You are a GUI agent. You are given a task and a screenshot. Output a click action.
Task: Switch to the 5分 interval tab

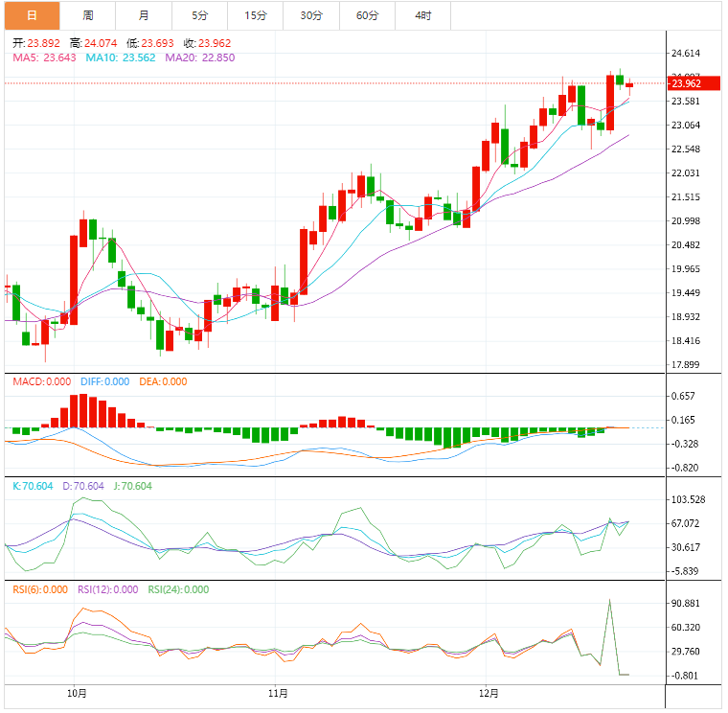(x=199, y=15)
